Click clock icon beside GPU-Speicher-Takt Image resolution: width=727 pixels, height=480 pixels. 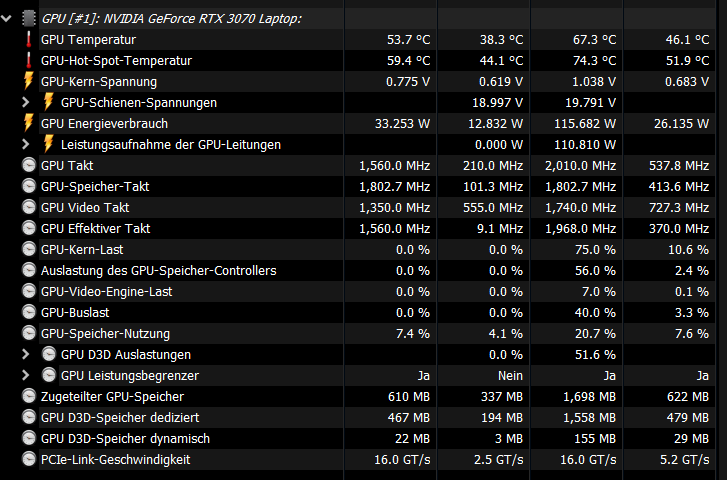point(29,186)
